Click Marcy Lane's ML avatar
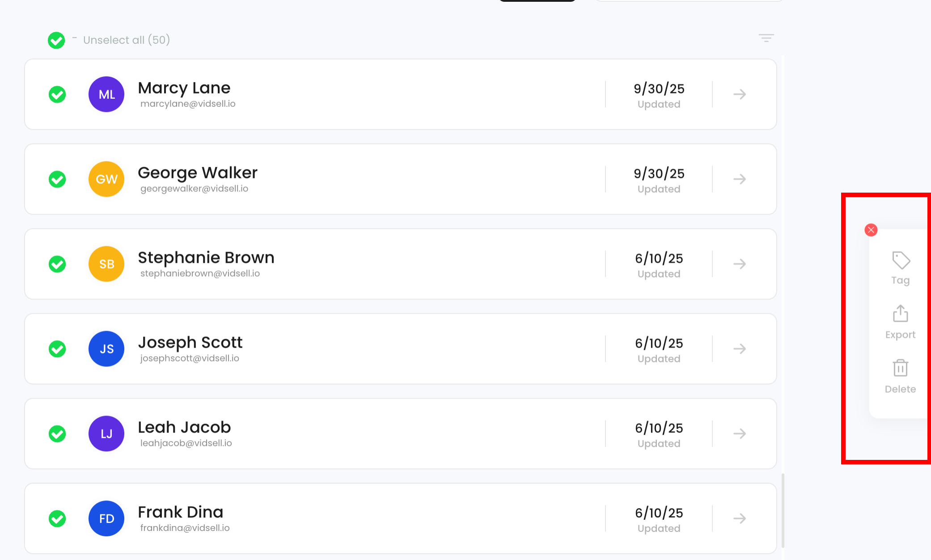 tap(106, 94)
